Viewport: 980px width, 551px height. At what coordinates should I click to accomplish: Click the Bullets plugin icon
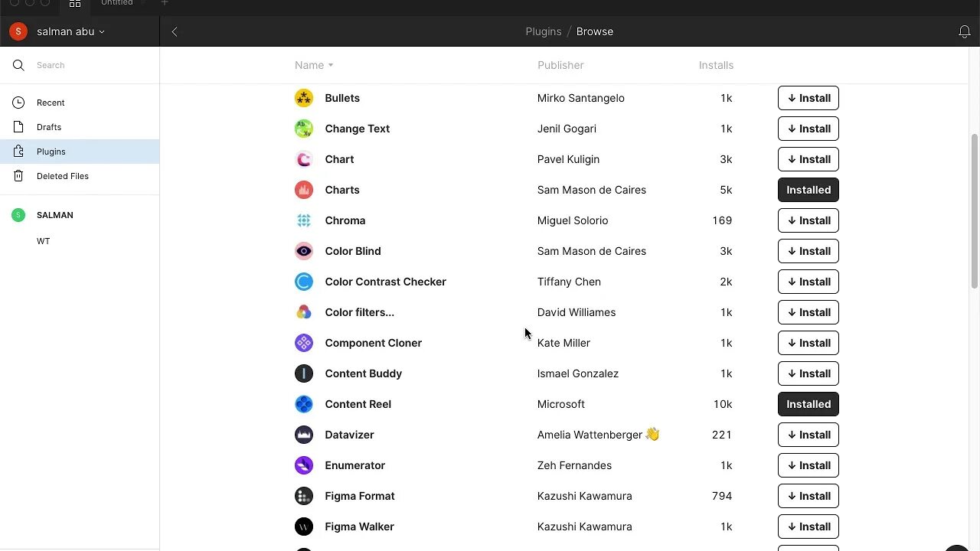pos(304,98)
